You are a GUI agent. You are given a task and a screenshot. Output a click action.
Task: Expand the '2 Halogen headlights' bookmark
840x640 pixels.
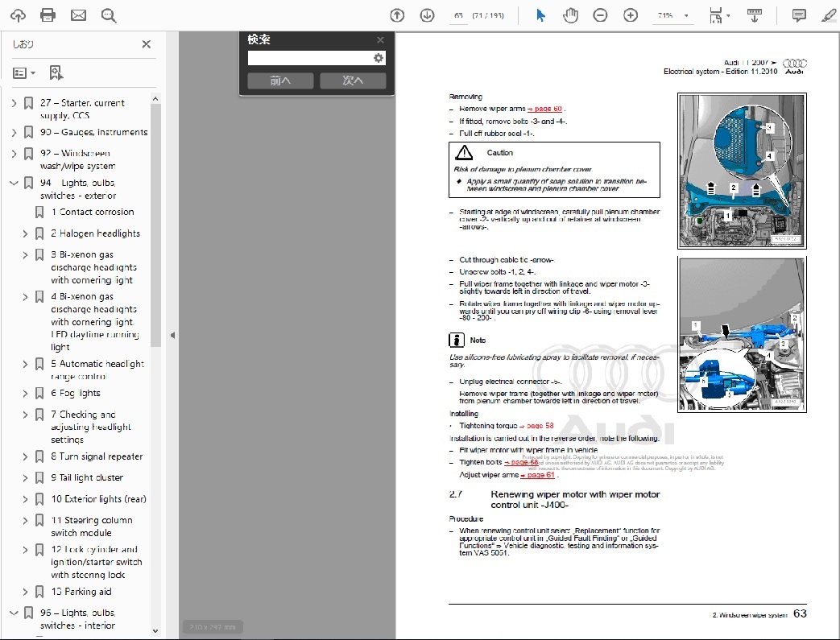25,233
